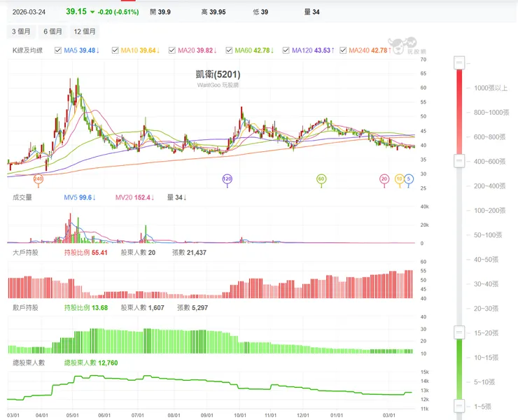Select the 12 個月 period button
Viewport: 518px width, 420px height.
(85, 31)
